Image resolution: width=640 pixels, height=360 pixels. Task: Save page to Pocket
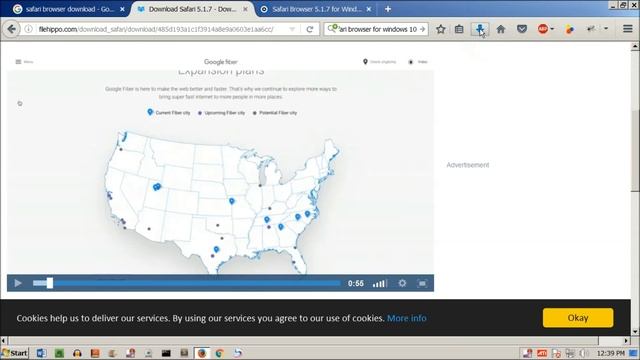tap(522, 29)
